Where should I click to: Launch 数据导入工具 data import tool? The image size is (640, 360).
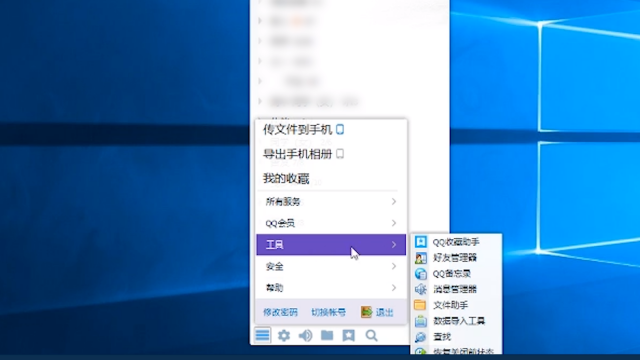tap(456, 321)
